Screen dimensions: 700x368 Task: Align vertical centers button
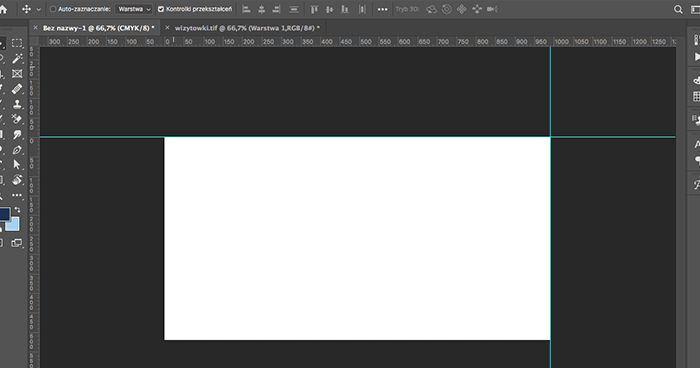click(x=329, y=9)
